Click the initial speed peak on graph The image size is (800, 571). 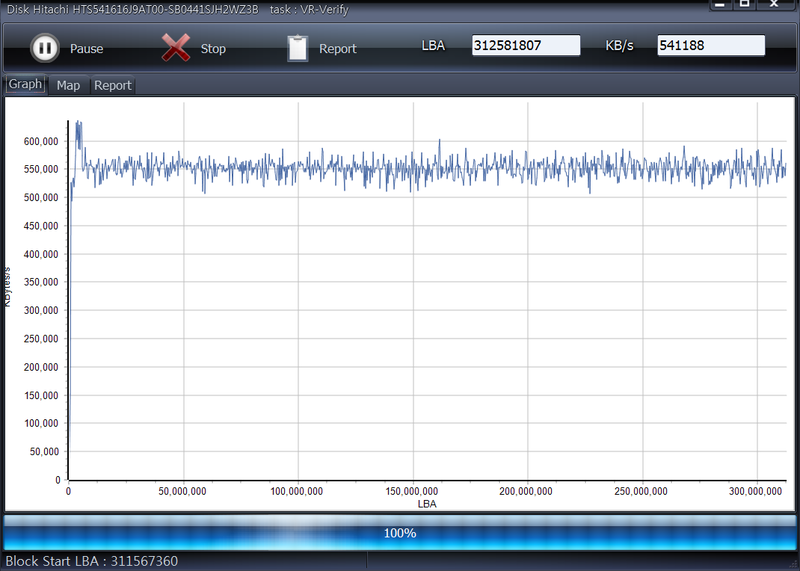coord(78,126)
